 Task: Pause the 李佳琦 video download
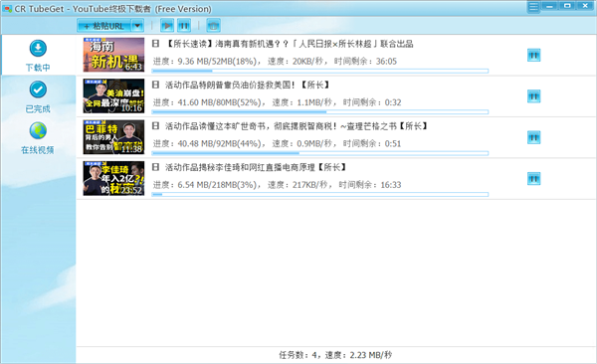tap(533, 179)
